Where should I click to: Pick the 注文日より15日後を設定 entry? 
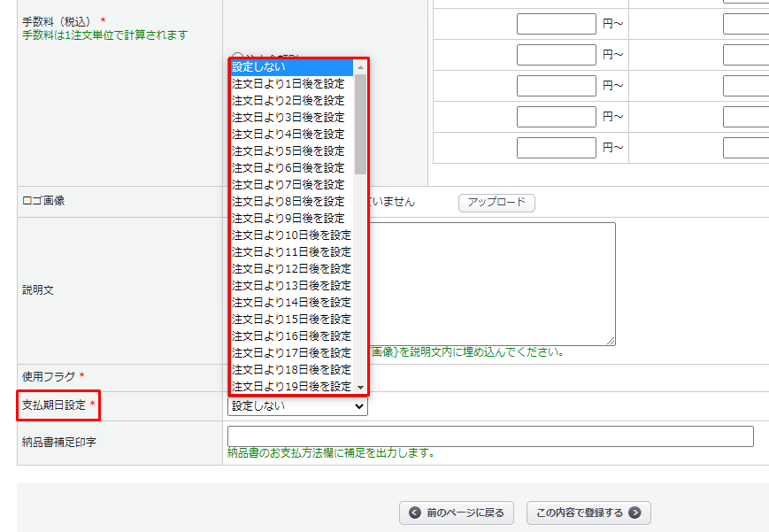(291, 319)
